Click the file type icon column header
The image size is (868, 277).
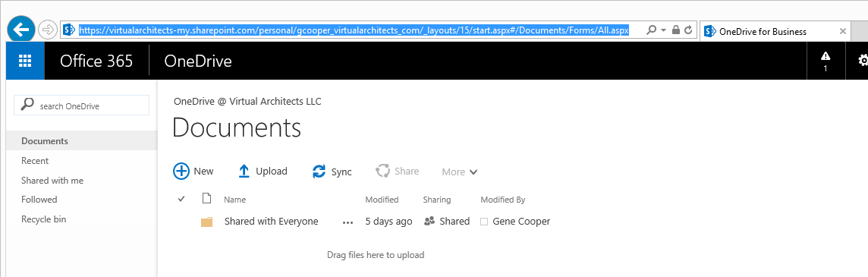click(207, 198)
